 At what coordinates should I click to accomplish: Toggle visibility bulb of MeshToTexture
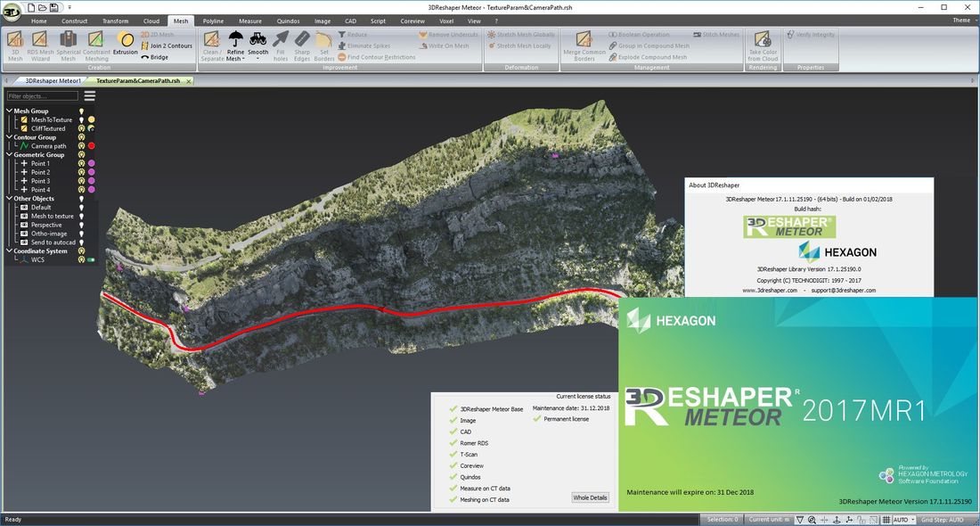pyautogui.click(x=81, y=119)
